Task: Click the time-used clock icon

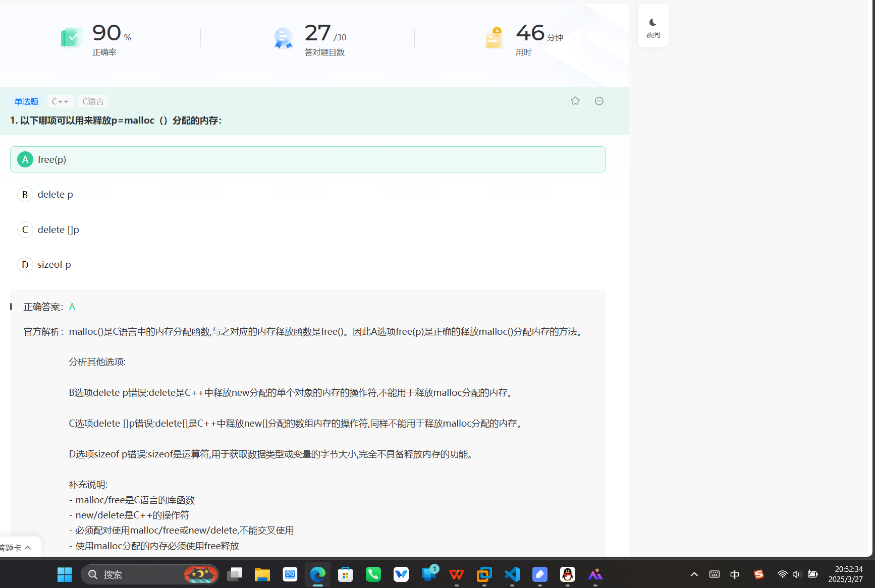Action: click(x=494, y=37)
